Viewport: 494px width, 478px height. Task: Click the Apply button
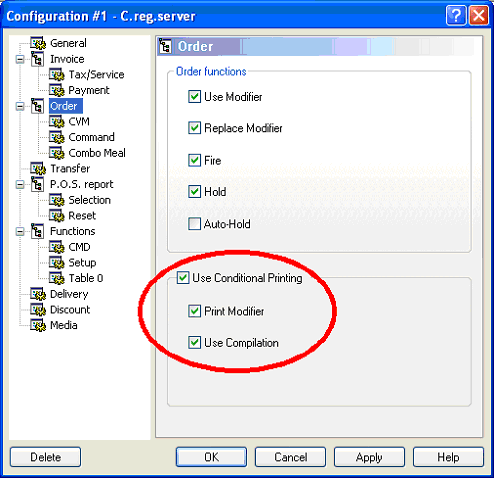369,457
